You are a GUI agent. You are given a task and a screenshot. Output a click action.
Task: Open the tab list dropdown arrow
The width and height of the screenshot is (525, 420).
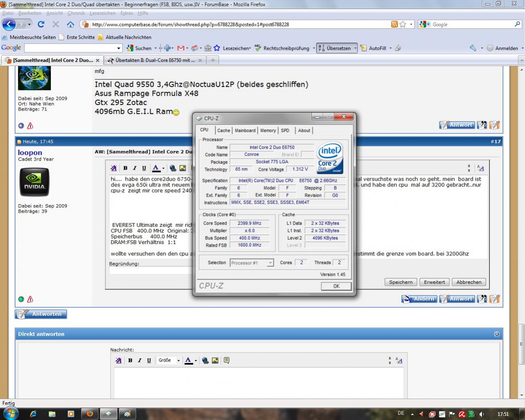click(521, 60)
